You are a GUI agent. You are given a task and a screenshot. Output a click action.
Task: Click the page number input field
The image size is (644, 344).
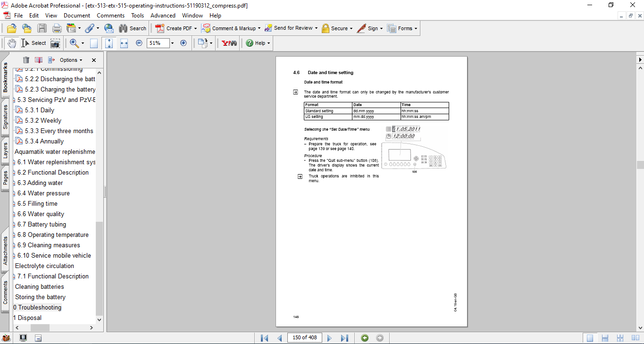[304, 338]
